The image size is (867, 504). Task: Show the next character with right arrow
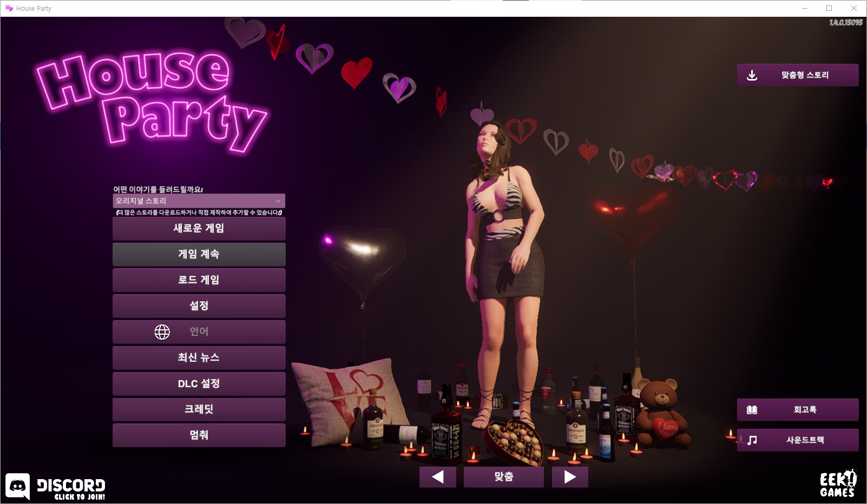pyautogui.click(x=570, y=477)
